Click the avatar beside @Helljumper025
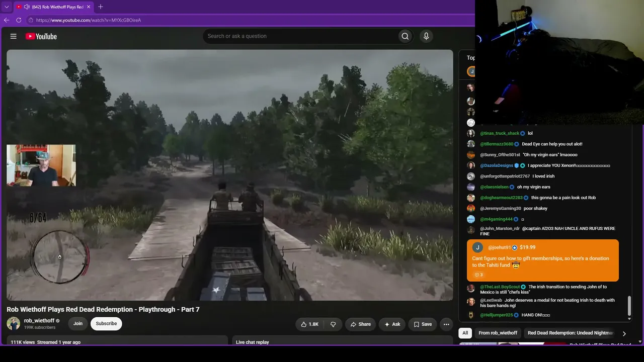 pos(471,315)
